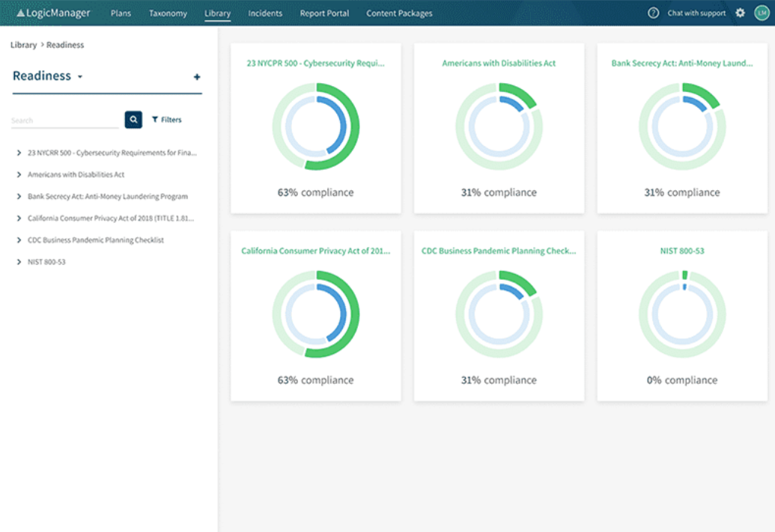
Task: Click the Library breadcrumb link
Action: tap(24, 45)
